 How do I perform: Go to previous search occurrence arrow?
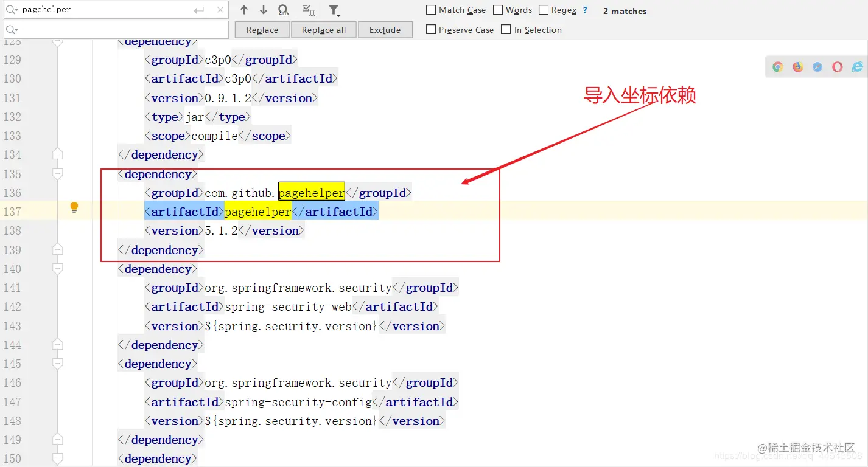pos(244,10)
